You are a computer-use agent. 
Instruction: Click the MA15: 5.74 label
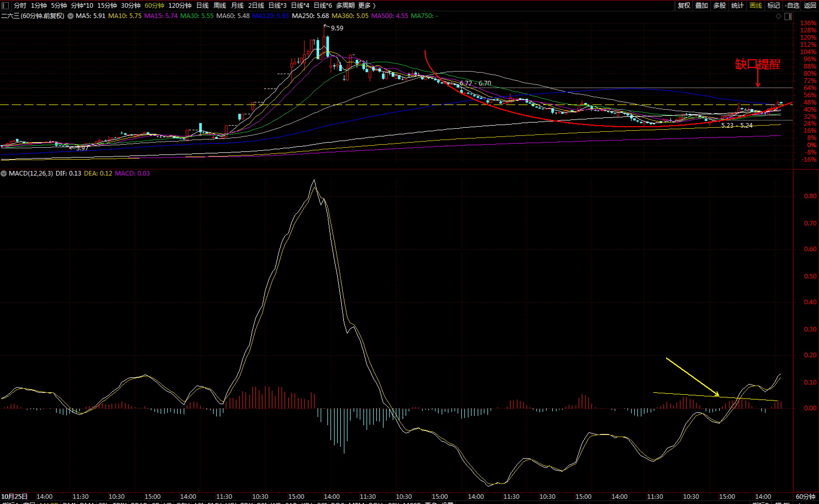pyautogui.click(x=161, y=16)
